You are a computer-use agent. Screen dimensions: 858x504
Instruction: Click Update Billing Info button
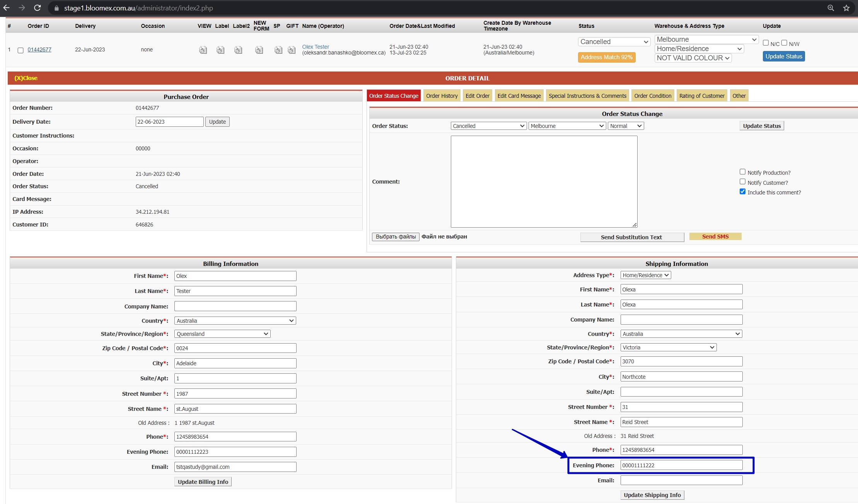203,482
